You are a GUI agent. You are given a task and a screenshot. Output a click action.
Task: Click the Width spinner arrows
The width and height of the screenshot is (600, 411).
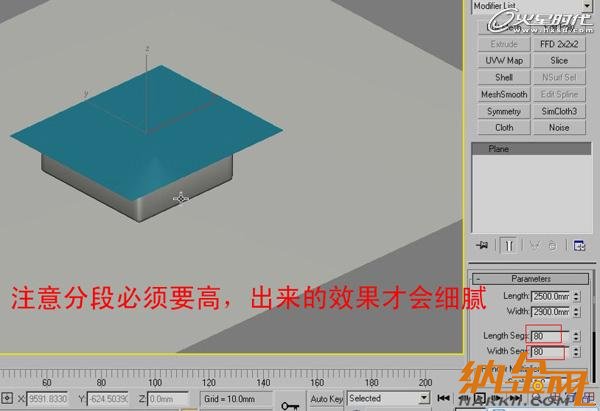pos(577,312)
